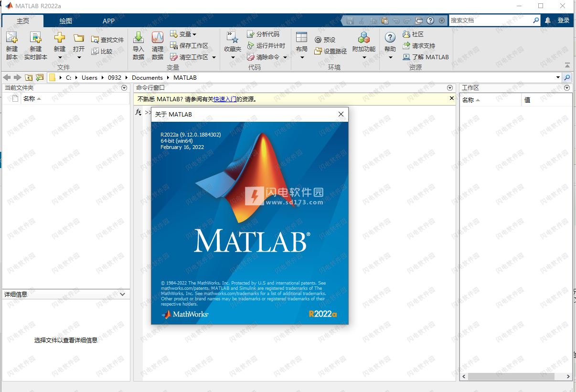This screenshot has width=576, height=392.
Task: Click Clear Workspace (清空工作区)
Action: [189, 57]
